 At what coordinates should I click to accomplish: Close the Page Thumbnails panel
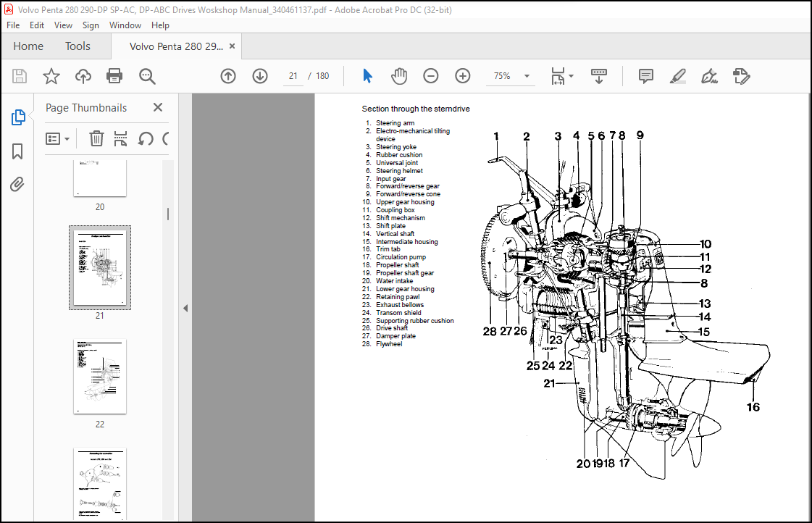[158, 107]
